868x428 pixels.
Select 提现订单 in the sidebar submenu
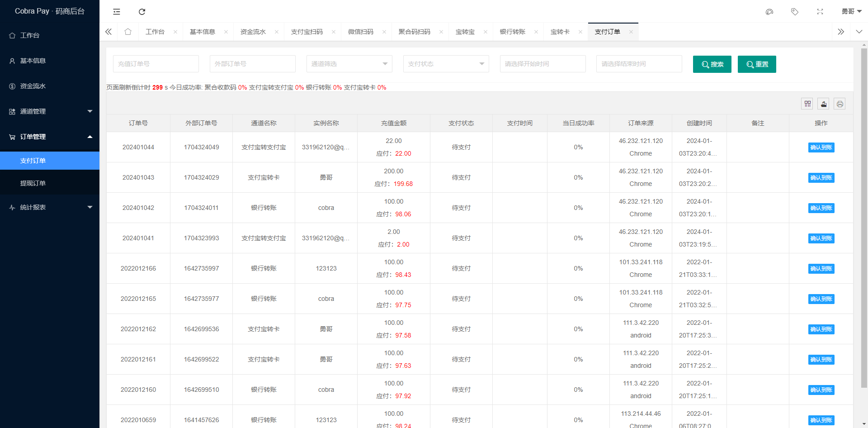(x=50, y=183)
